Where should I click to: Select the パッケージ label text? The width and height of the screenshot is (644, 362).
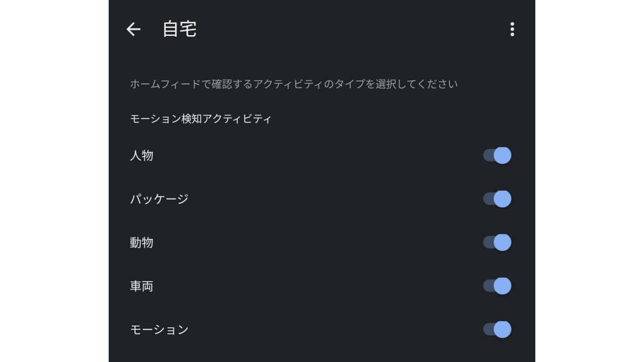coord(159,199)
